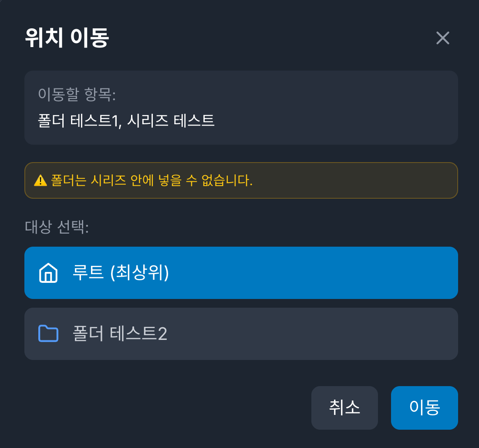Tap the folder symbol in the destination list
Screen dimensions: 479x448
[48, 334]
